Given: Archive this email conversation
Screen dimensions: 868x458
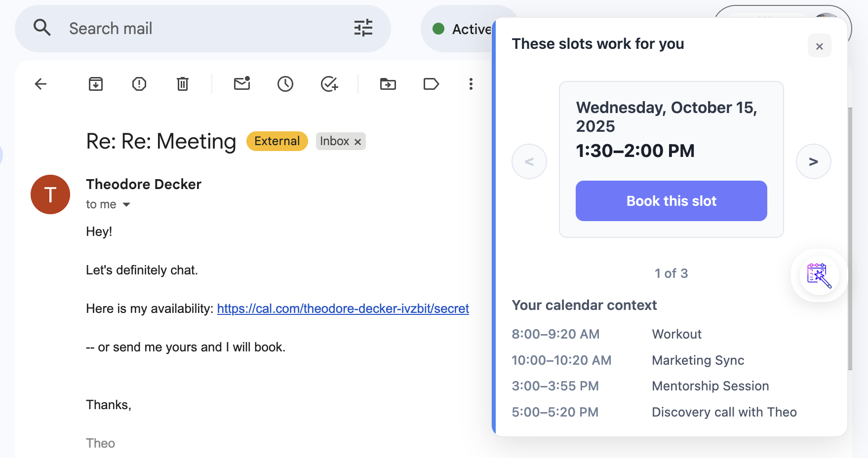Looking at the screenshot, I should [96, 84].
